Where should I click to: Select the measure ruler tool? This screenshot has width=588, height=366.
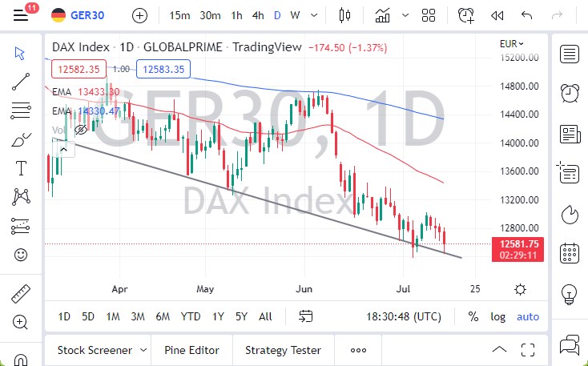click(21, 293)
